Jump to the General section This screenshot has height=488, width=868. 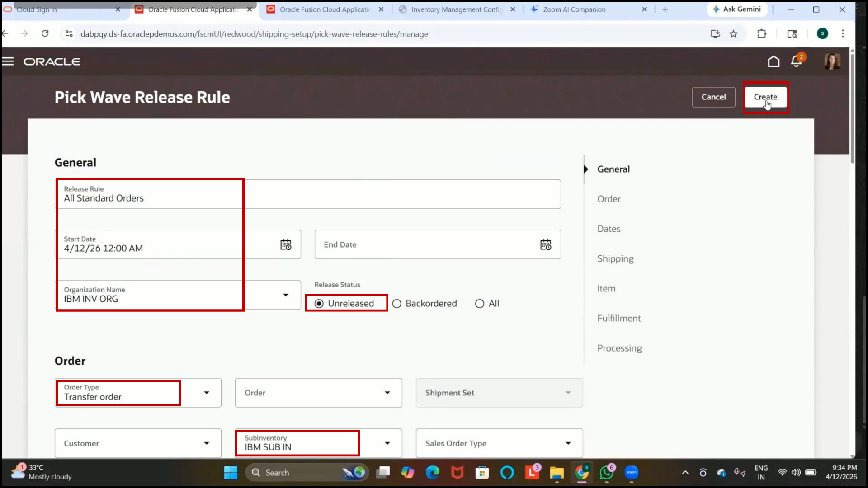(613, 169)
